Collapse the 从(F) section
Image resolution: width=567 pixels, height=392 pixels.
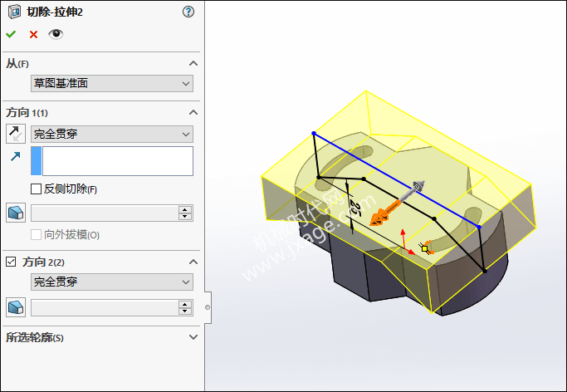point(193,64)
